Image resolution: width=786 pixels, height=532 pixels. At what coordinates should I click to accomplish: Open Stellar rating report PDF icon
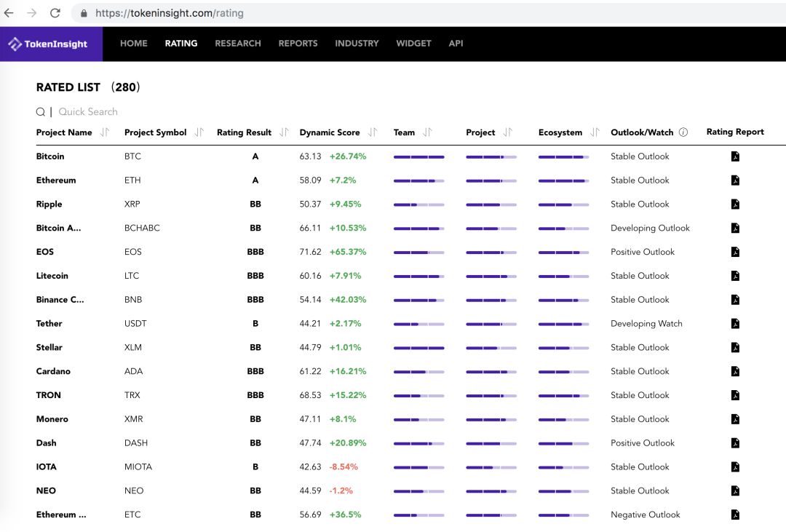pos(735,347)
